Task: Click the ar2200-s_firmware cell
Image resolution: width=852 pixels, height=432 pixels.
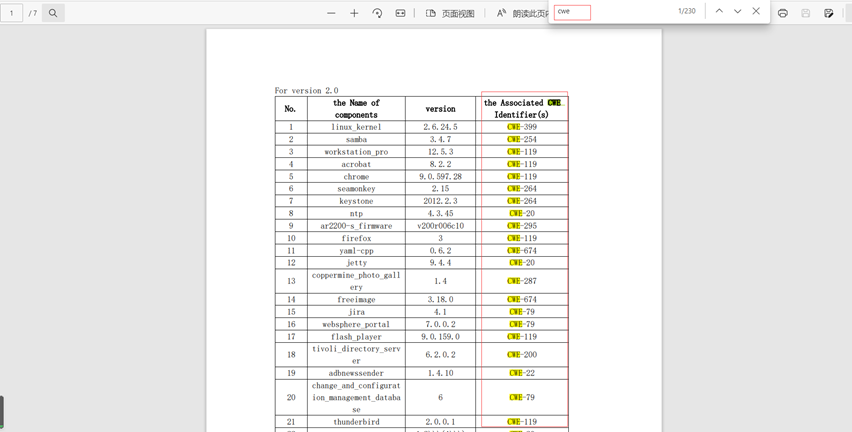Action: [356, 226]
